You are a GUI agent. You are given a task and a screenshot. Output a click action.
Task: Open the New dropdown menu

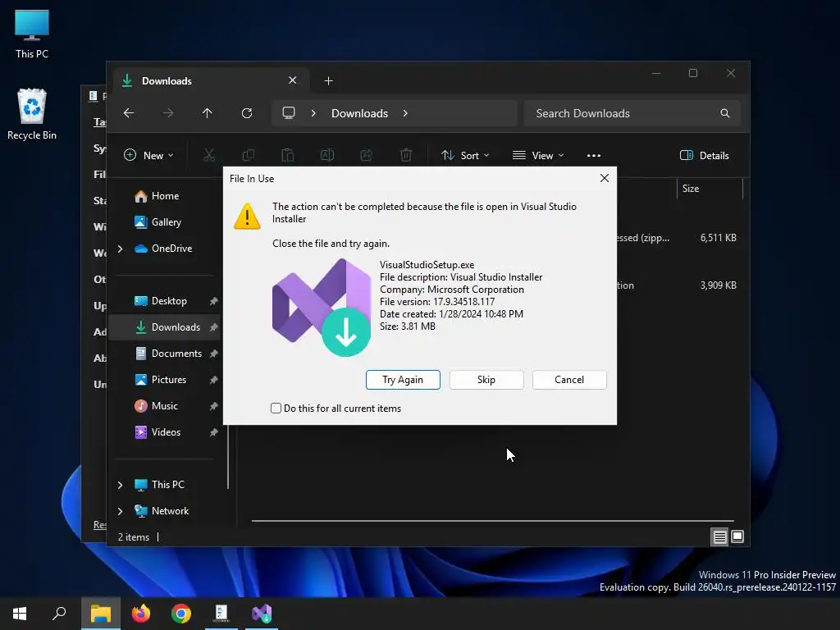148,155
